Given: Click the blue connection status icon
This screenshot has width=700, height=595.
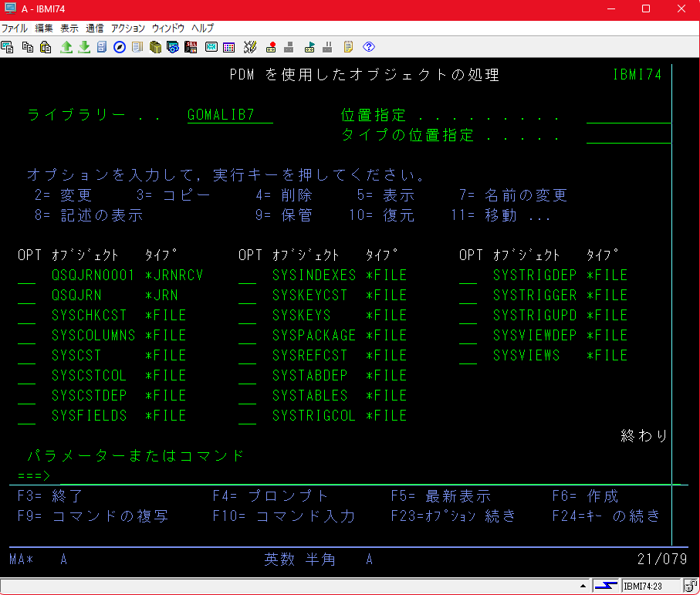Looking at the screenshot, I should click(x=606, y=586).
